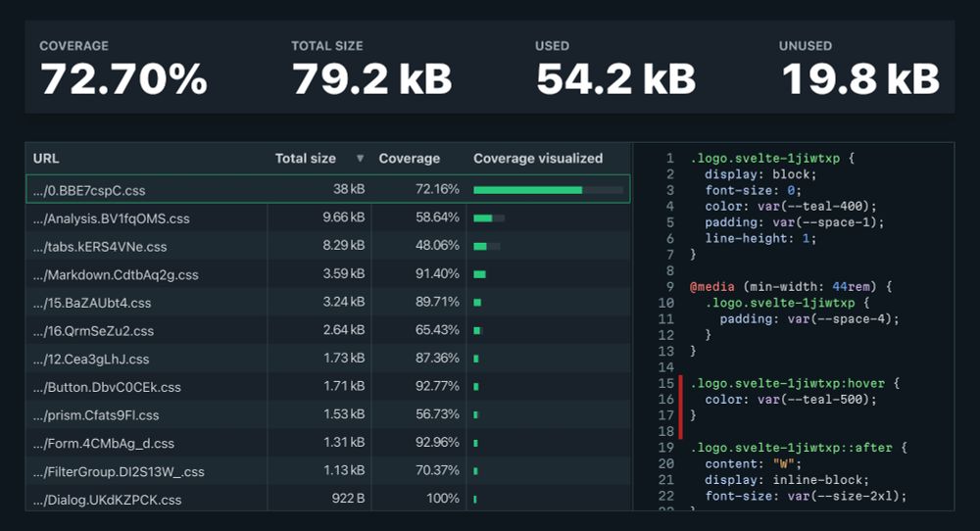Select the .../FilterGroup.DI2S13W_.css file

119,471
